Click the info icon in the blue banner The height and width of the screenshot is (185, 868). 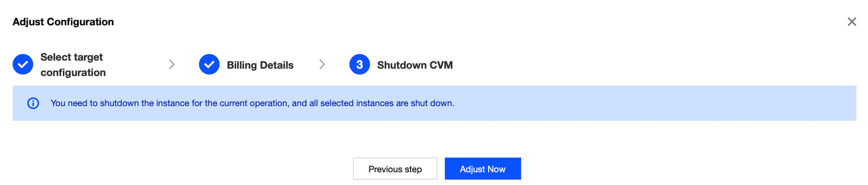pyautogui.click(x=33, y=103)
